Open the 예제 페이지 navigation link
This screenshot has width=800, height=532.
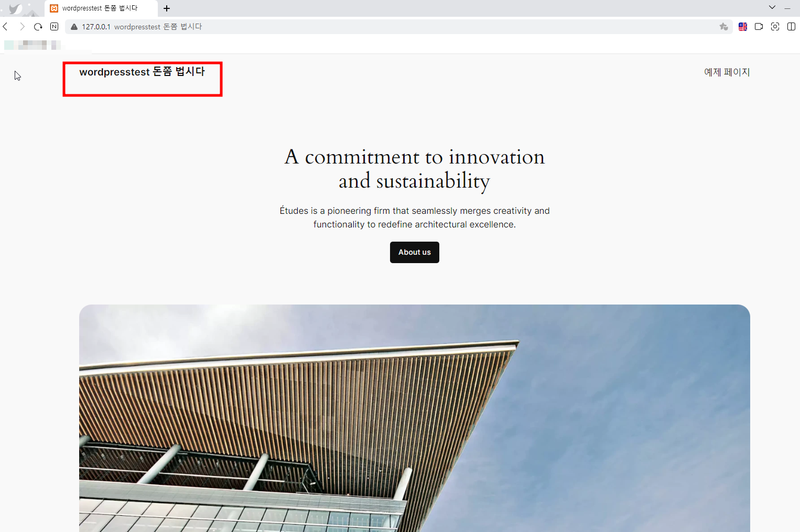pyautogui.click(x=727, y=72)
